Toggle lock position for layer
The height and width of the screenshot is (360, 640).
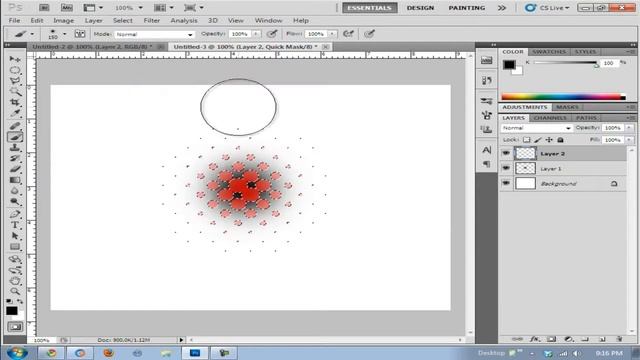click(x=549, y=140)
